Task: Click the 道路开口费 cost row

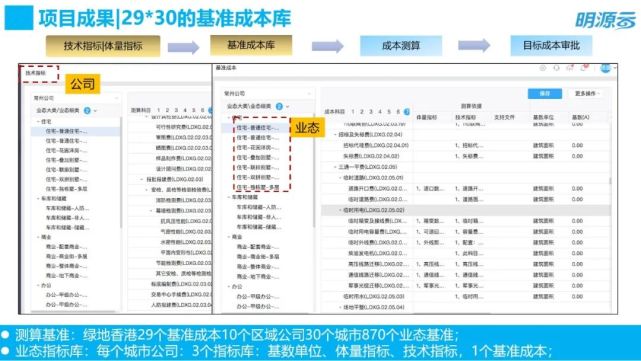Action: coord(466,188)
